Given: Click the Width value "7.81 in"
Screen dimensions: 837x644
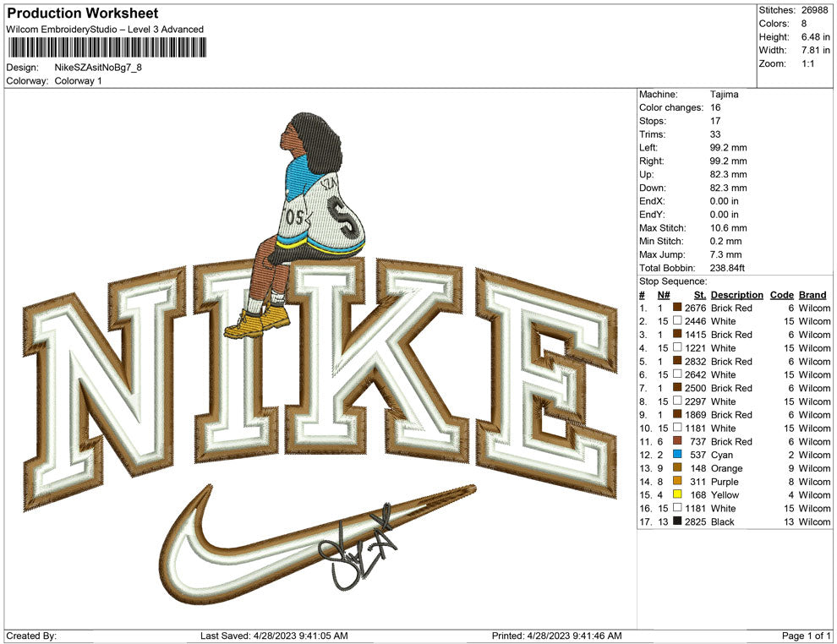Looking at the screenshot, I should point(815,50).
